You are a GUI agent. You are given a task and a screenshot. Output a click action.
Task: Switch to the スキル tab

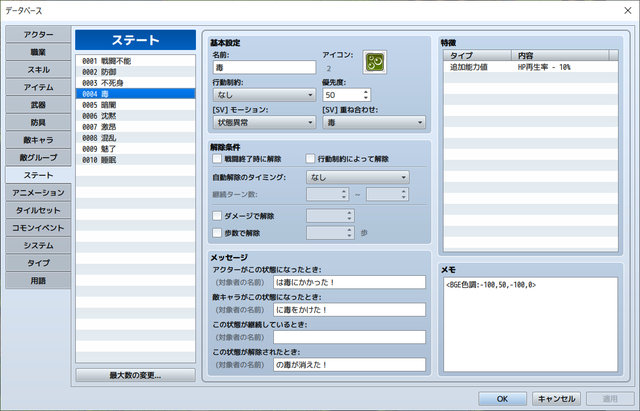[38, 70]
